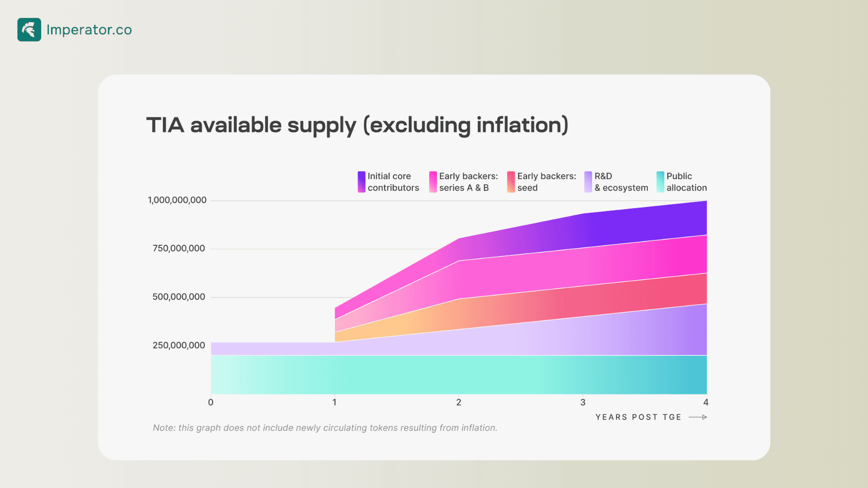
Task: Click the year 2 x-axis marker
Action: (459, 402)
